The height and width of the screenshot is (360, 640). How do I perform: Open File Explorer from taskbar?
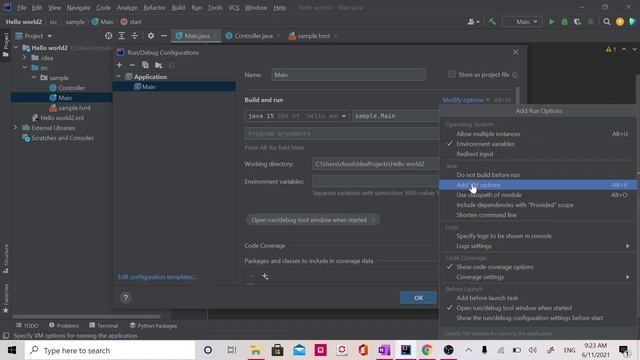click(x=256, y=350)
